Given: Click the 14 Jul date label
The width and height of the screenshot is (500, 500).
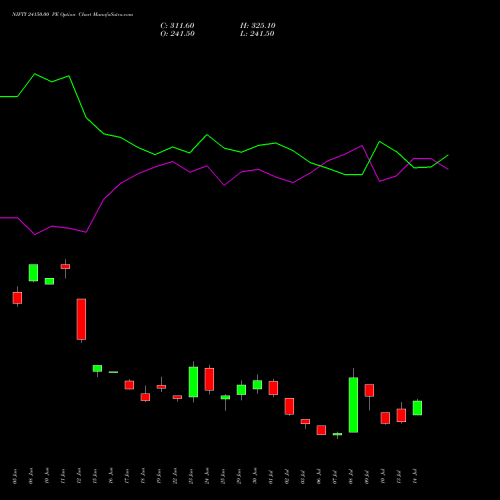Looking at the screenshot, I should click(x=415, y=476).
